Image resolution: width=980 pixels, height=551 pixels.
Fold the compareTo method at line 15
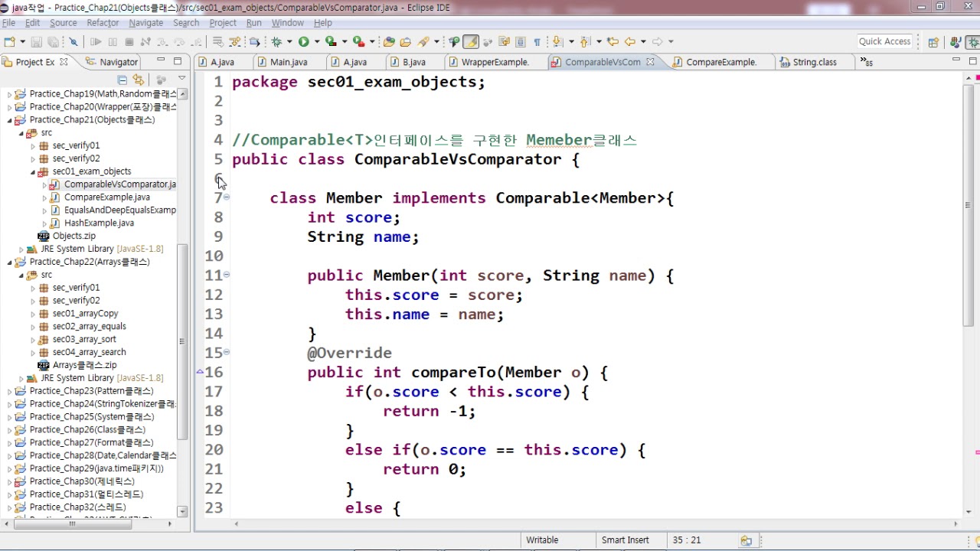227,352
